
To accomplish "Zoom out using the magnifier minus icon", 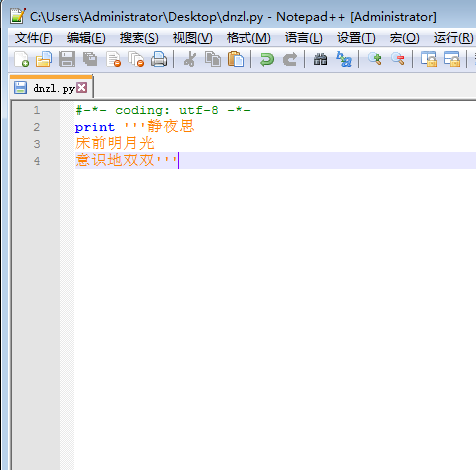I will coord(398,59).
